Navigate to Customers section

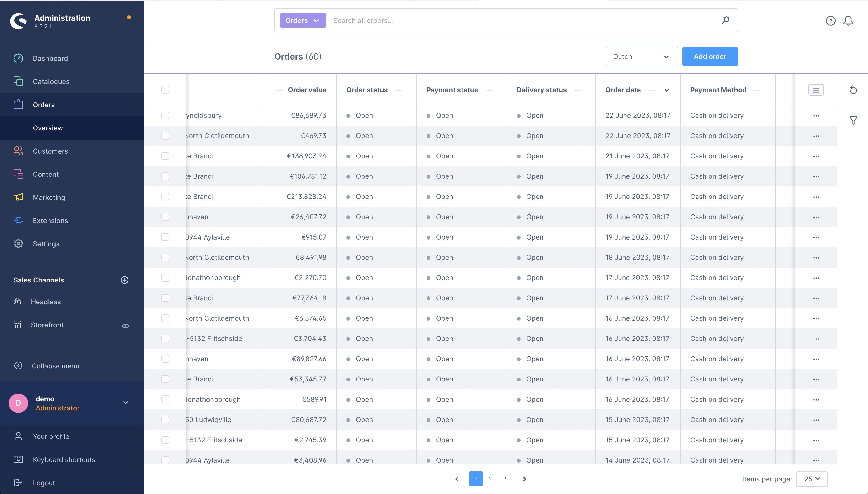pos(50,151)
